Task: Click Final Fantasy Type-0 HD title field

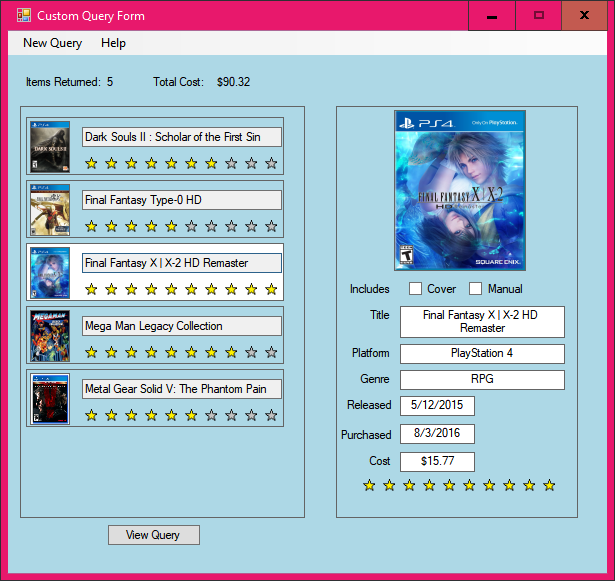Action: pos(182,200)
